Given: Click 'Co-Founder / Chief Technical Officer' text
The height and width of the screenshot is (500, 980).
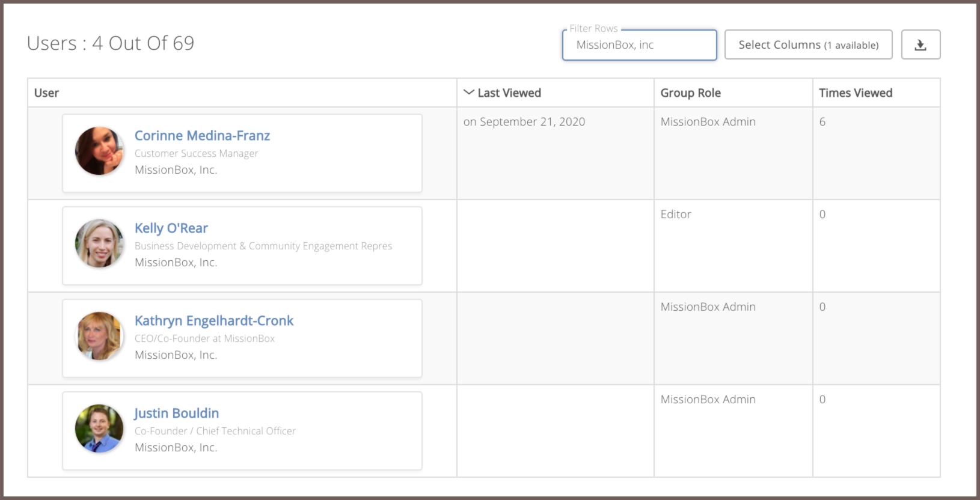Looking at the screenshot, I should (x=215, y=431).
